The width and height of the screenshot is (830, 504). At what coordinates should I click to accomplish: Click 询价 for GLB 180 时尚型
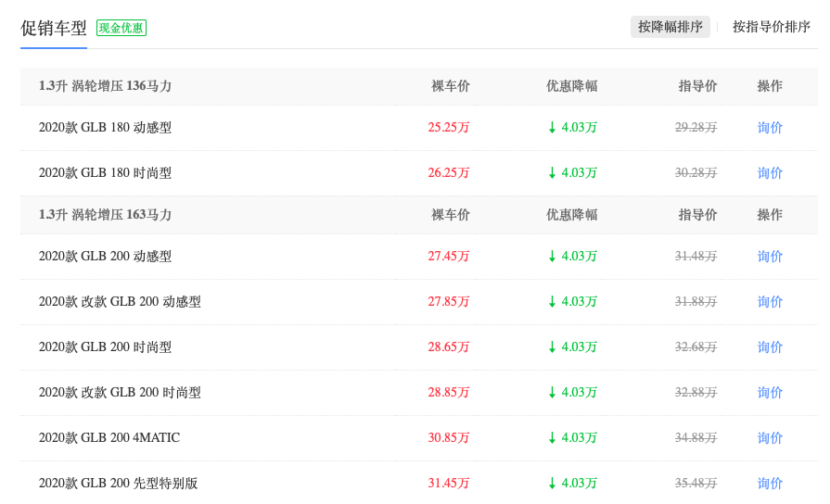point(770,173)
